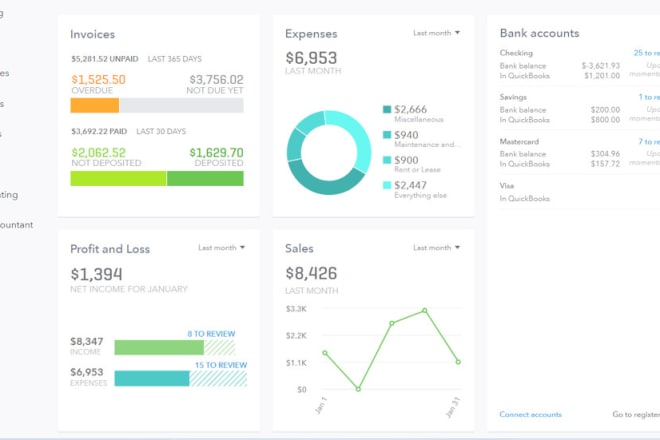Click the $5,281.52 UNPAID label

pyautogui.click(x=105, y=59)
